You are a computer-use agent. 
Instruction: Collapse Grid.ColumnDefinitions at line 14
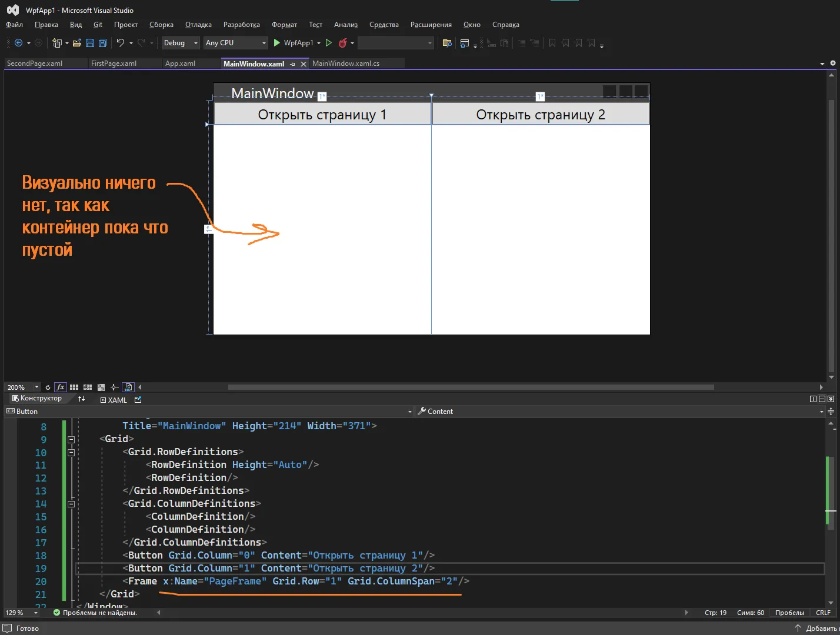point(71,504)
